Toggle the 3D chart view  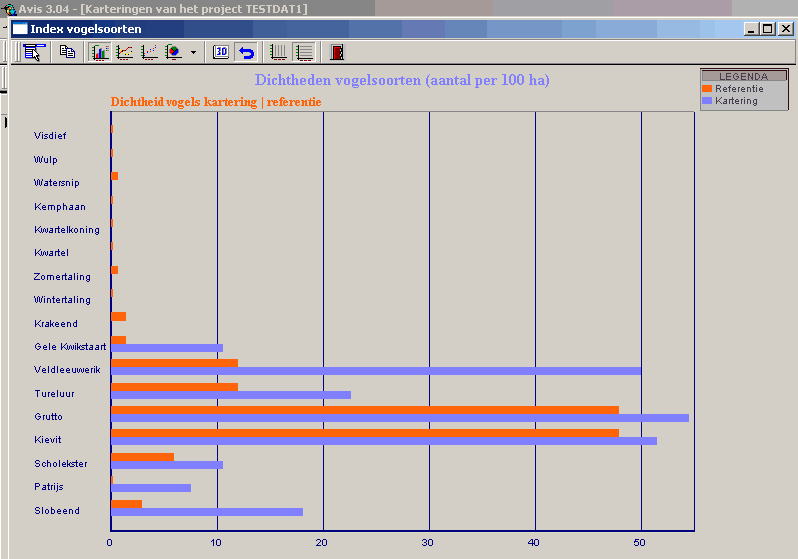click(x=221, y=52)
